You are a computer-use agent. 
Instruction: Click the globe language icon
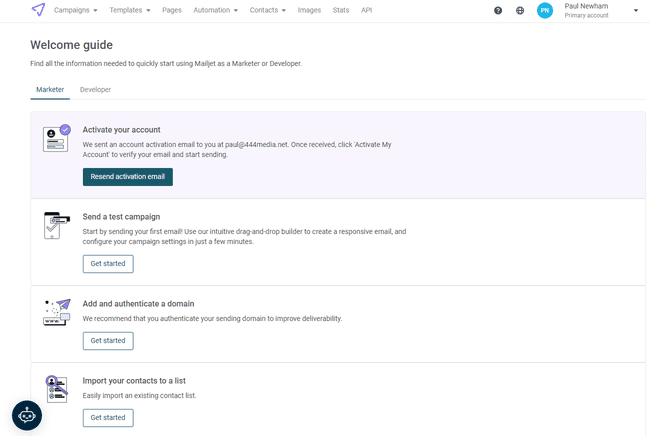[520, 10]
